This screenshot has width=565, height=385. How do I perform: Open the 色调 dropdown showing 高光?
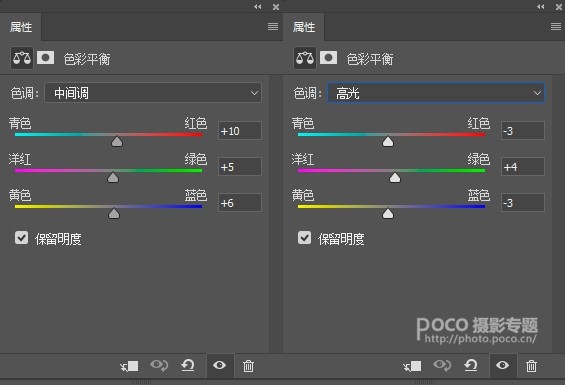(436, 93)
